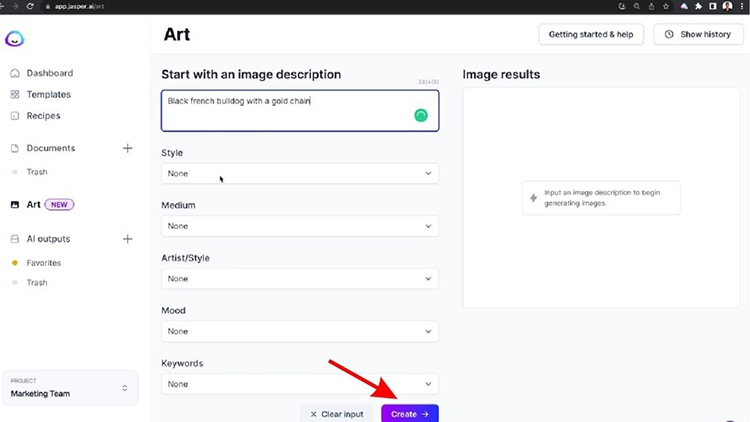The width and height of the screenshot is (750, 422).
Task: Expand the Artist/Style dropdown
Action: pyautogui.click(x=300, y=278)
